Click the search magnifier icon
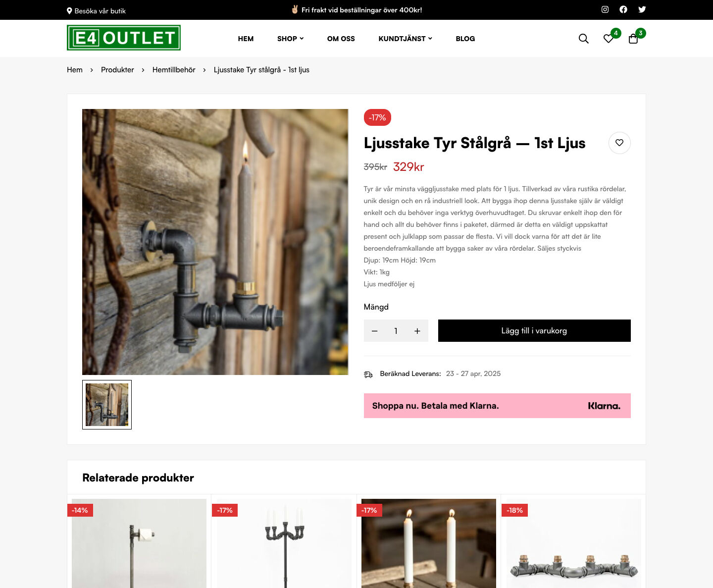The height and width of the screenshot is (588, 713). 584,39
